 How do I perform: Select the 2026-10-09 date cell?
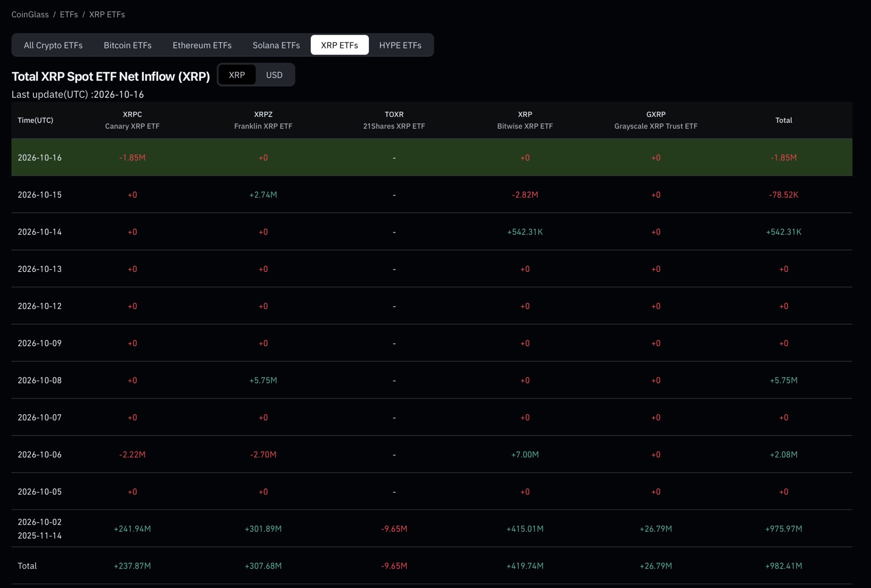coord(40,343)
